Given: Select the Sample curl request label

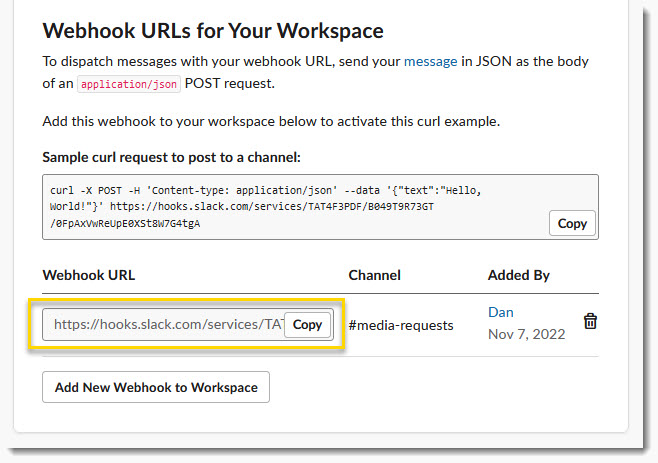Looking at the screenshot, I should click(172, 157).
